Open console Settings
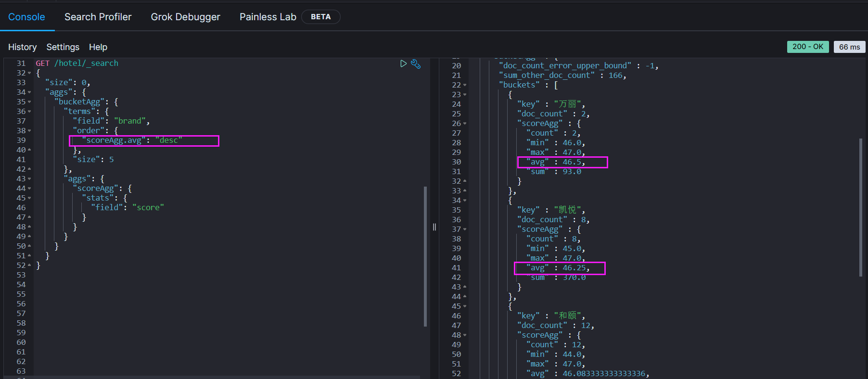Image resolution: width=868 pixels, height=379 pixels. [x=63, y=47]
